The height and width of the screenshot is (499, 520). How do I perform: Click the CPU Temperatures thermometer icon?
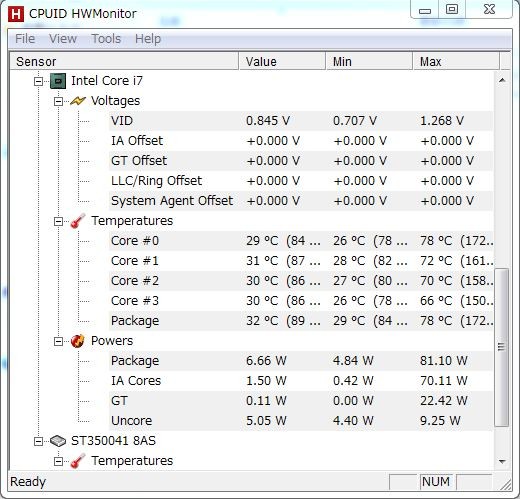click(x=78, y=221)
